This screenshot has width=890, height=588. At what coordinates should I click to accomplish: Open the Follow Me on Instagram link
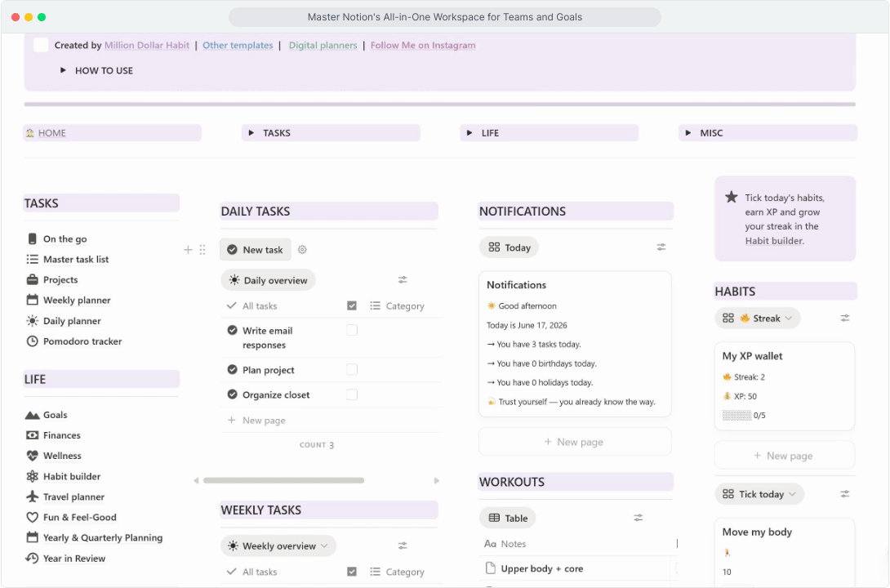(x=423, y=46)
